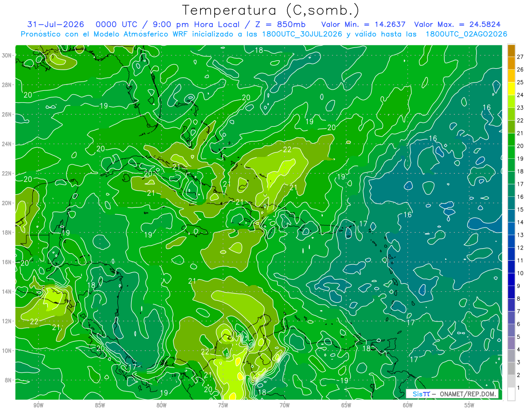Viewport: 532px width, 411px height.
Task: Click the color legend label "27"
Action: tap(520, 57)
